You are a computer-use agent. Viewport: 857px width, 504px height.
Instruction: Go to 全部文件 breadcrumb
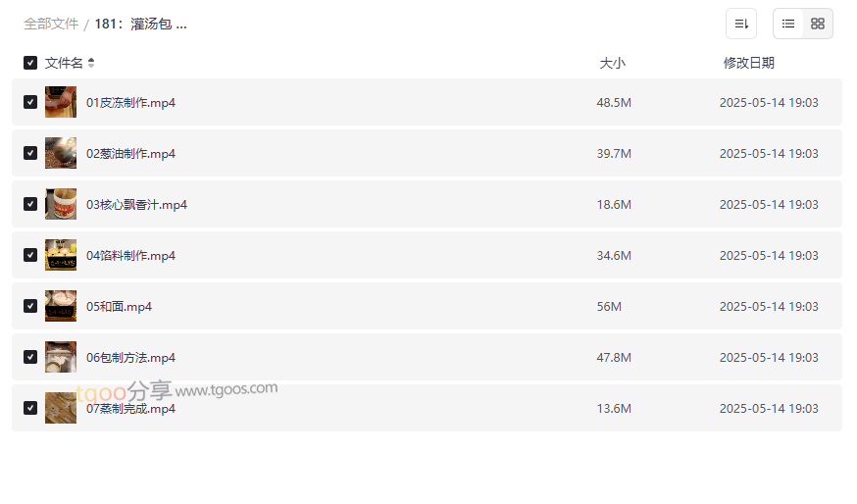pyautogui.click(x=51, y=24)
